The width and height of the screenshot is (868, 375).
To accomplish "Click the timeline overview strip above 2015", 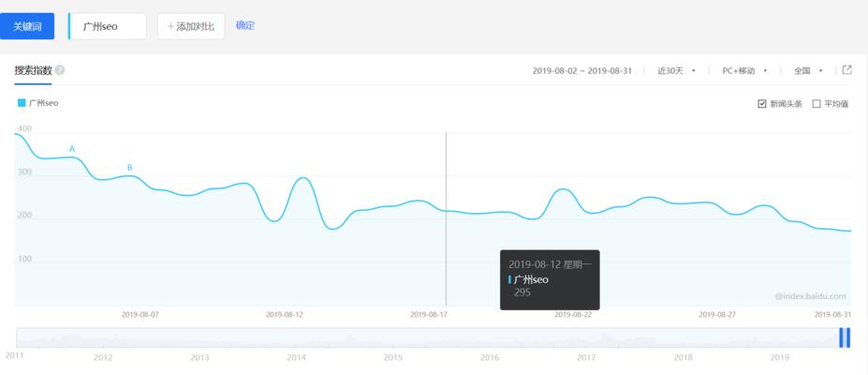I will tap(393, 337).
